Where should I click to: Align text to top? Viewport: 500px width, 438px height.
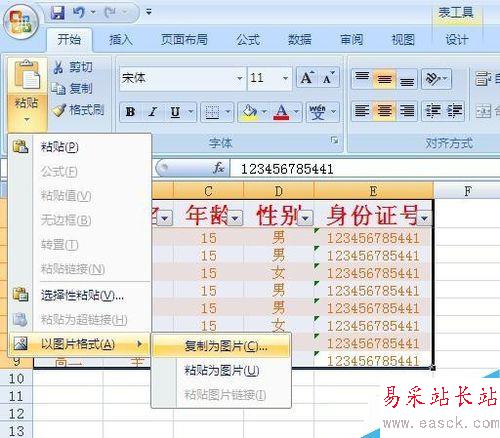[x=362, y=79]
